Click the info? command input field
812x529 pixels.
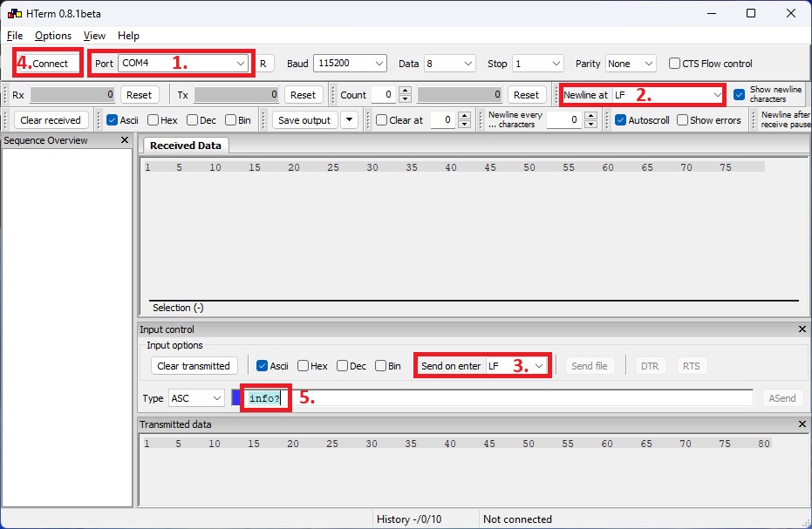click(x=497, y=398)
